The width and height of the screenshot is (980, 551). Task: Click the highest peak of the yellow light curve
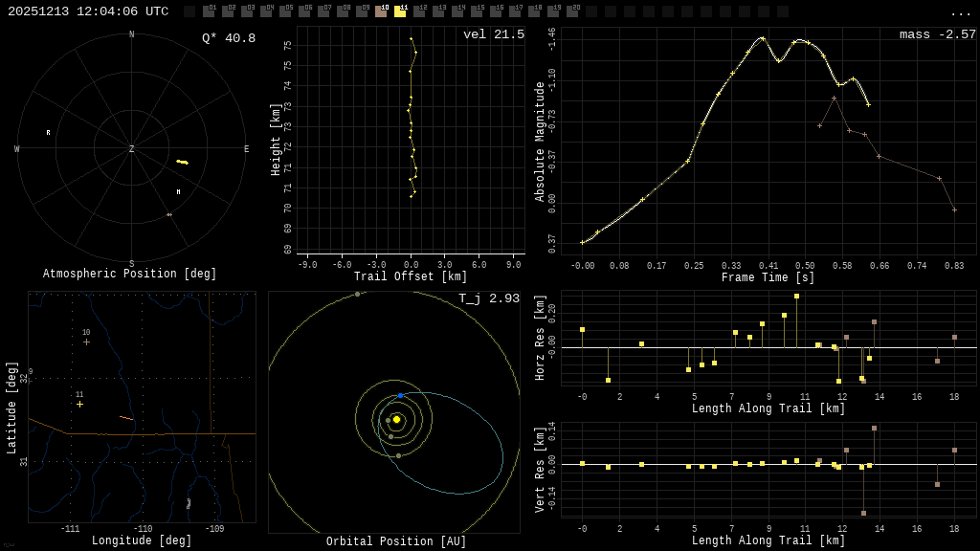tap(763, 38)
